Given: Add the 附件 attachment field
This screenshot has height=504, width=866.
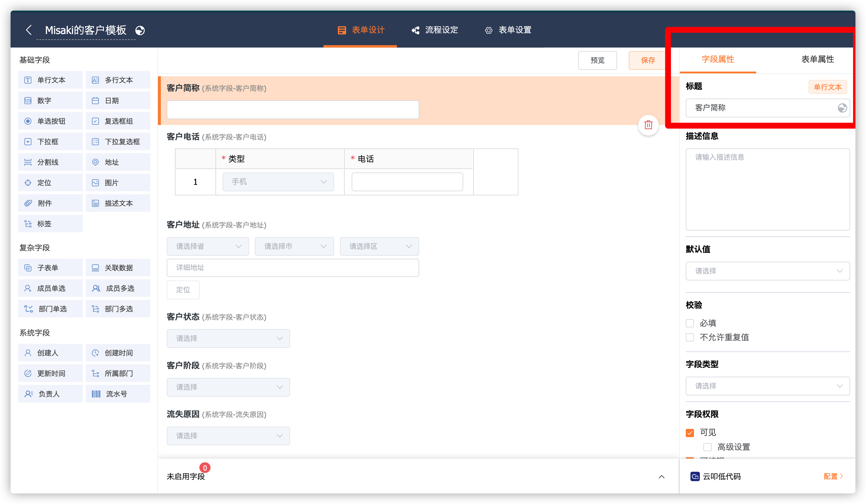Looking at the screenshot, I should point(50,203).
